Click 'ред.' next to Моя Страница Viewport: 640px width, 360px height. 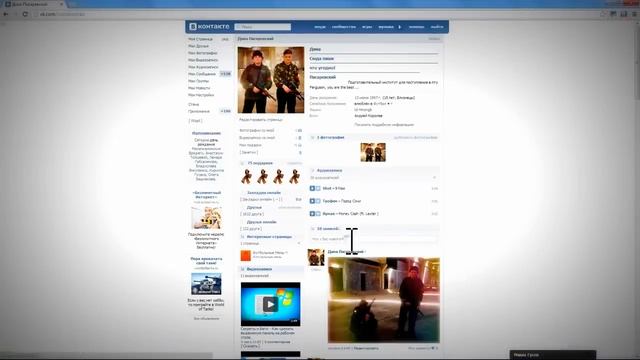click(225, 39)
